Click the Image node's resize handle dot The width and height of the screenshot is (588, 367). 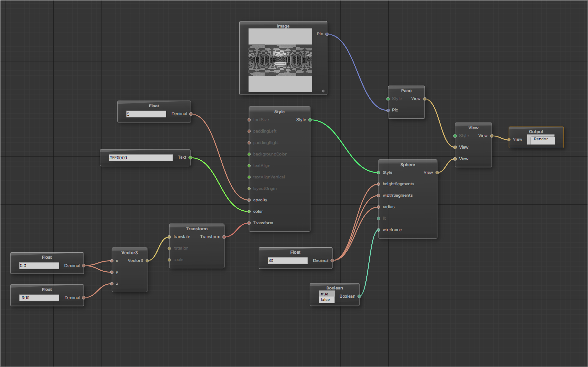point(323,91)
